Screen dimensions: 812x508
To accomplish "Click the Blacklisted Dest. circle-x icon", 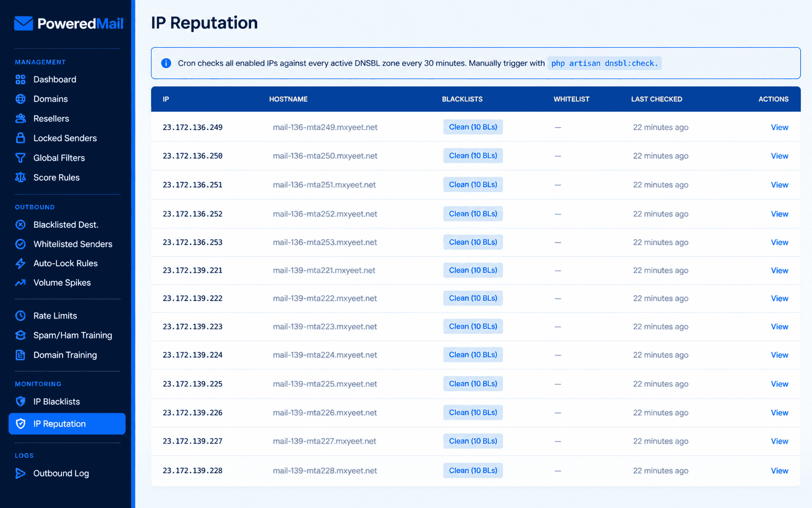I will tap(20, 224).
